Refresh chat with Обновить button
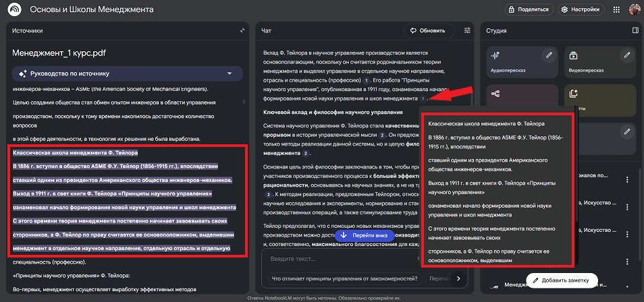644x302 pixels. pyautogui.click(x=426, y=31)
